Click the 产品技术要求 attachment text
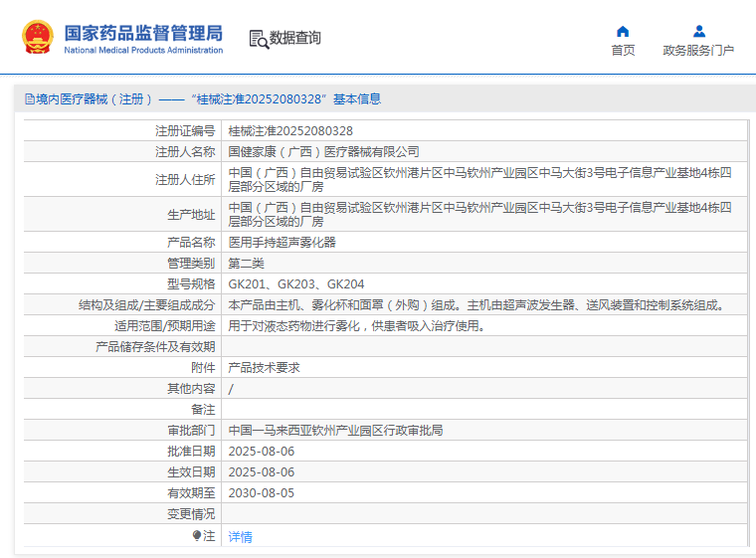Image resolution: width=756 pixels, height=558 pixels. (264, 367)
